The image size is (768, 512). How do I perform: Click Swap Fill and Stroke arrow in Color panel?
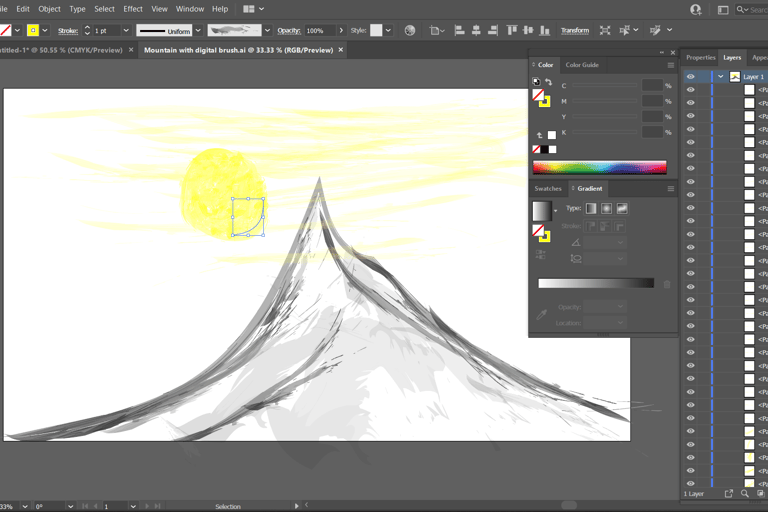coord(549,82)
